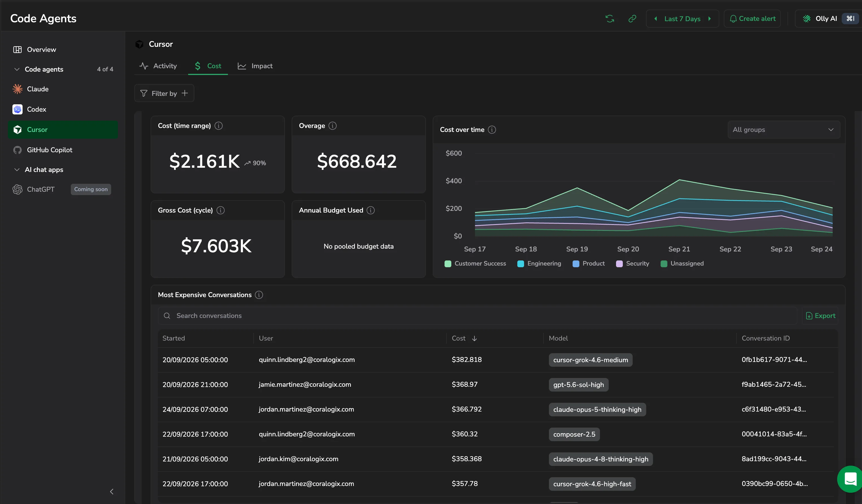Click conversation ID 0fb1b617-9071-44...
The width and height of the screenshot is (862, 504).
(774, 360)
